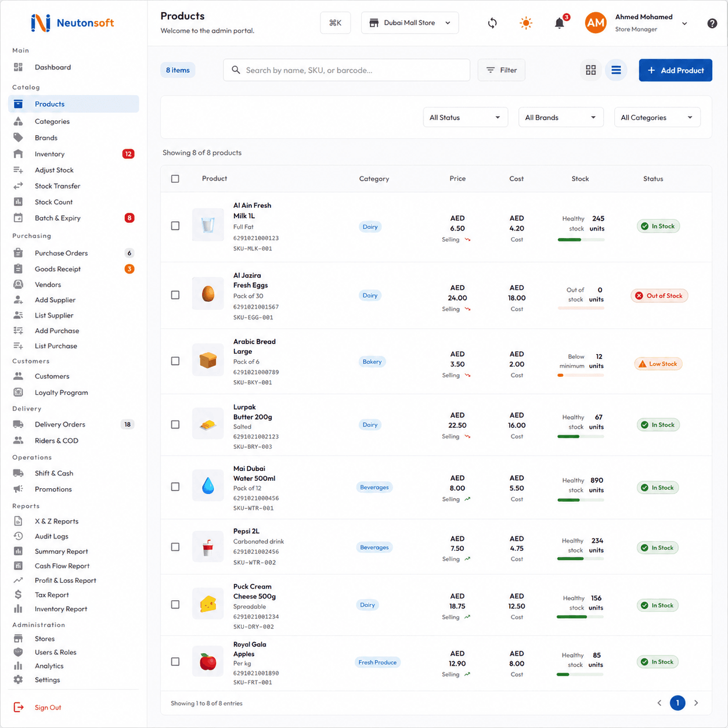
Task: Click Arabic Bread low stock bar
Action: click(x=581, y=375)
